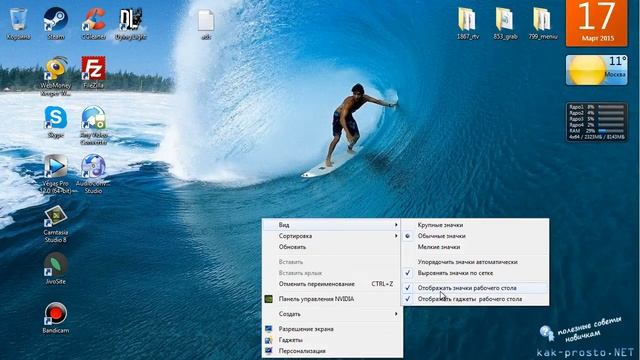Expand the Сортировка submenu arrow
The width and height of the screenshot is (640, 360).
coord(396,236)
